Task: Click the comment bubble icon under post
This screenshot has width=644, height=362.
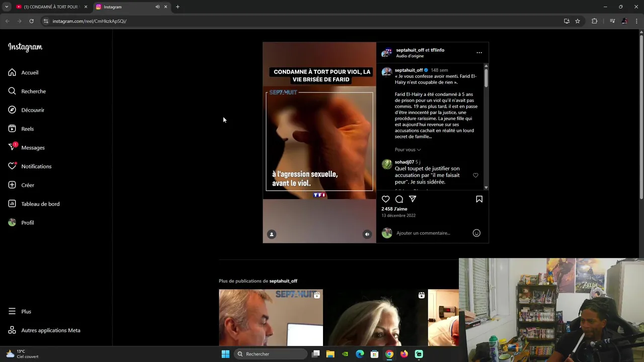Action: click(399, 199)
